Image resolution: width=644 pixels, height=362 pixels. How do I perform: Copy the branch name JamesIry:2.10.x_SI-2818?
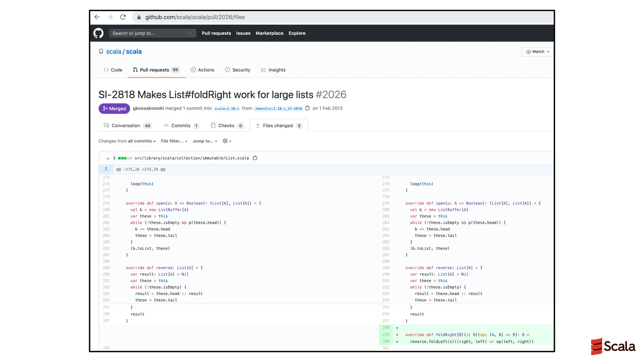[x=308, y=108]
